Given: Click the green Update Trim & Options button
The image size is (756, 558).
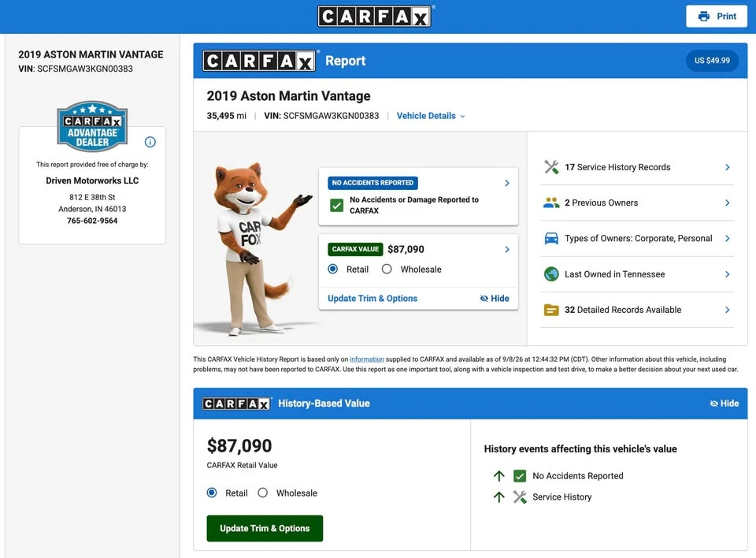Looking at the screenshot, I should tap(265, 529).
